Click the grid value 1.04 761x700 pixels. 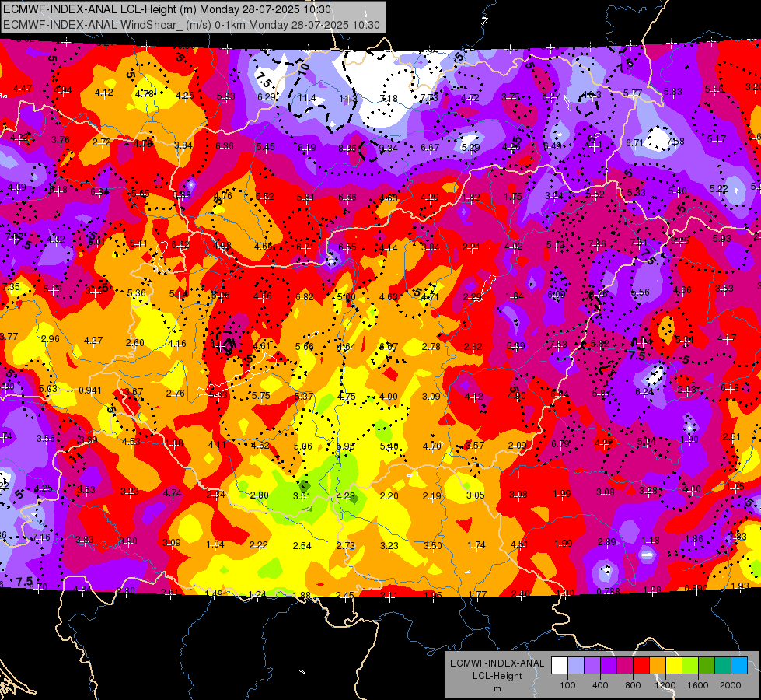pos(215,544)
